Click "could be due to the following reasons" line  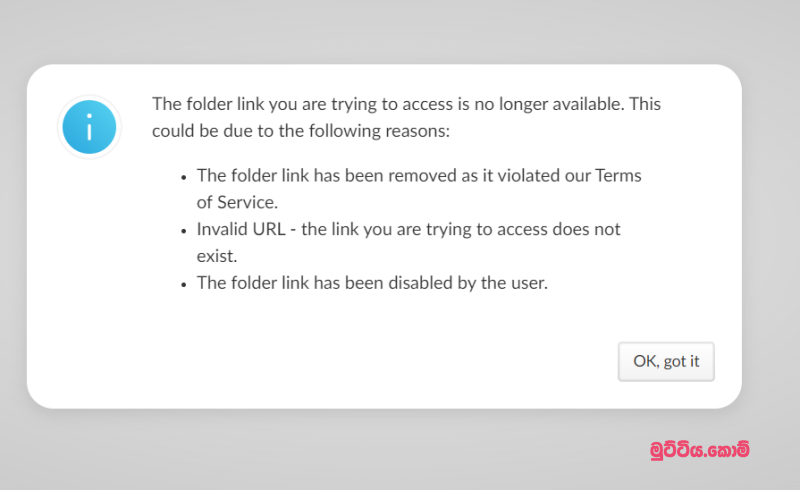click(x=301, y=130)
